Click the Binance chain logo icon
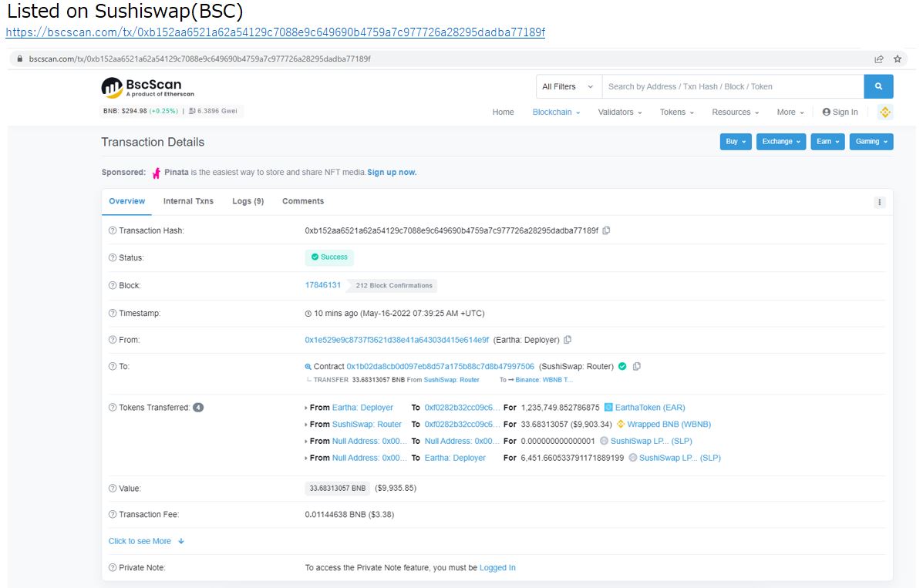This screenshot has height=588, width=923. click(884, 112)
